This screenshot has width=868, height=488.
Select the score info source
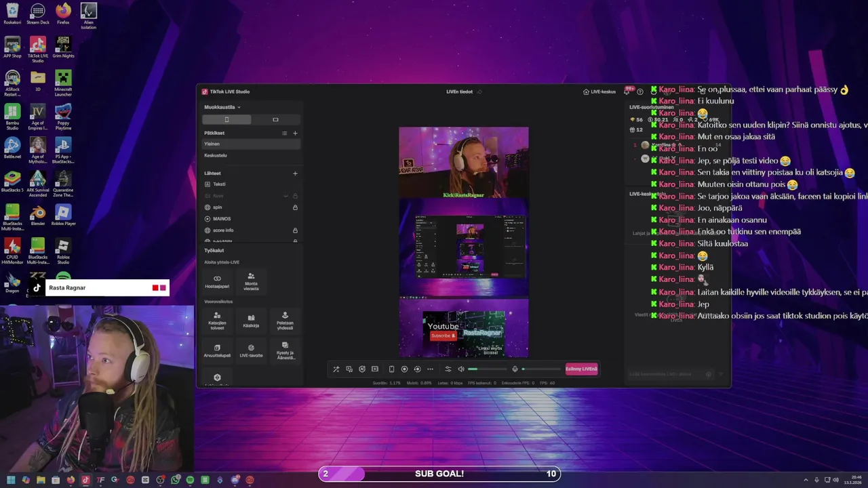(251, 230)
